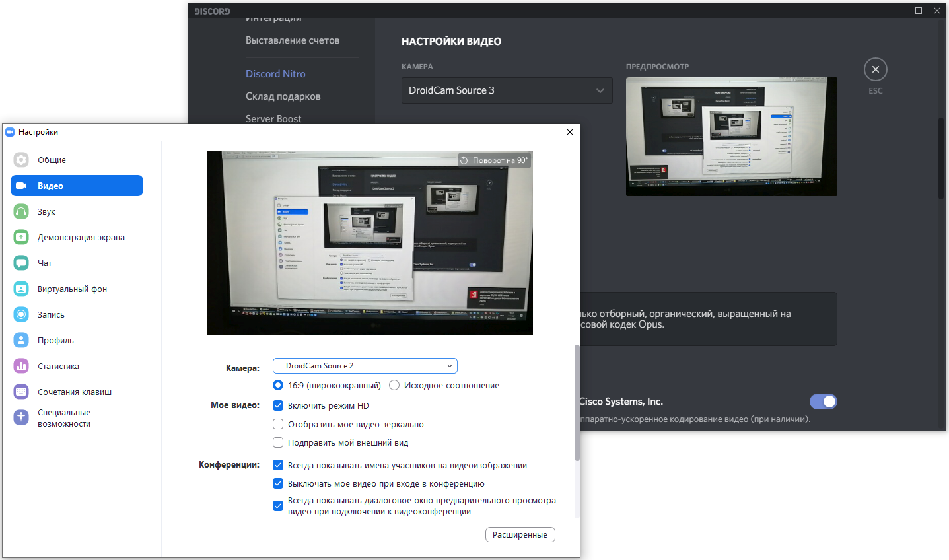949x560 pixels.
Task: Open Склад подарков in Discord settings
Action: point(283,96)
